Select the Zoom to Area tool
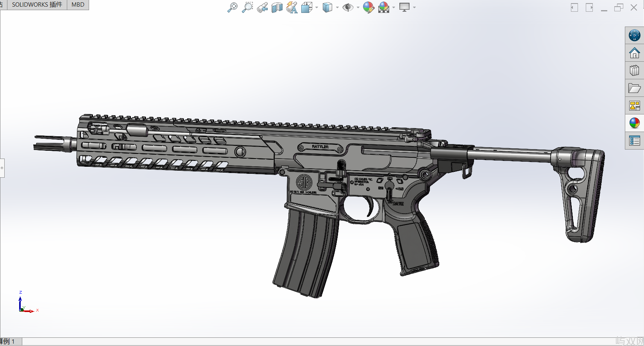 coord(247,7)
